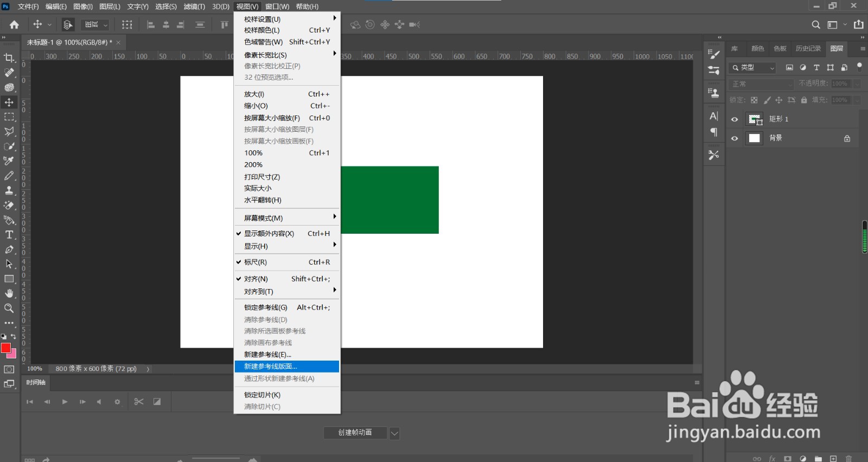Go to the Home screen icon
868x462 pixels.
click(14, 24)
